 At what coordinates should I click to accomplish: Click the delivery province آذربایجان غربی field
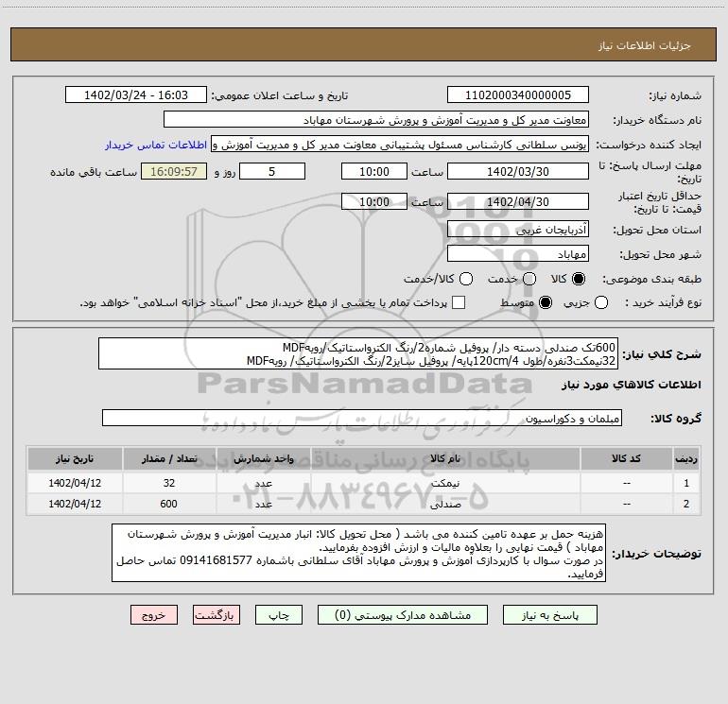[518, 229]
